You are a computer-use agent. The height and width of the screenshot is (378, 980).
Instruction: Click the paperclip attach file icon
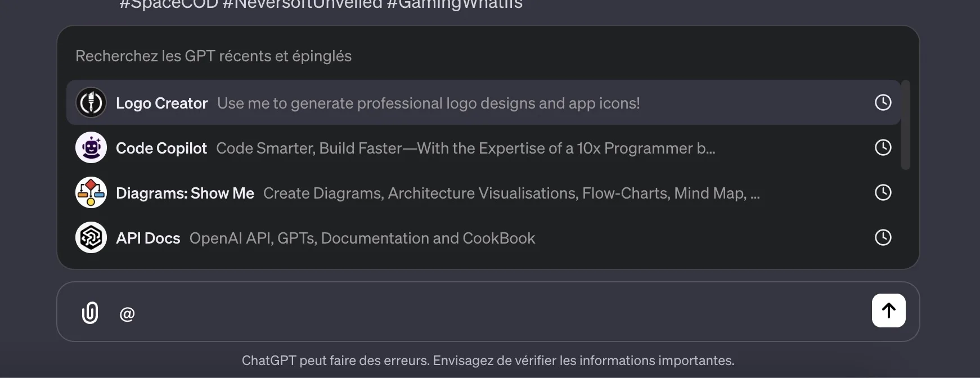(x=90, y=313)
